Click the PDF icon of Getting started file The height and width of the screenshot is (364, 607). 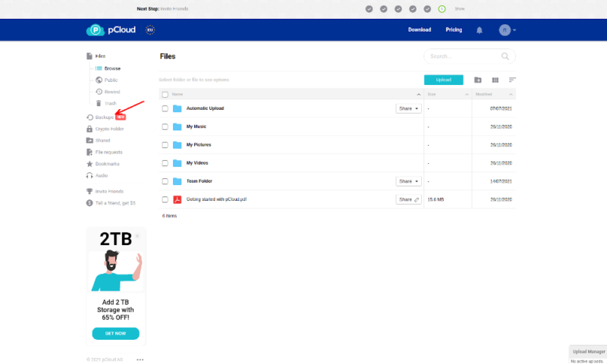point(177,199)
